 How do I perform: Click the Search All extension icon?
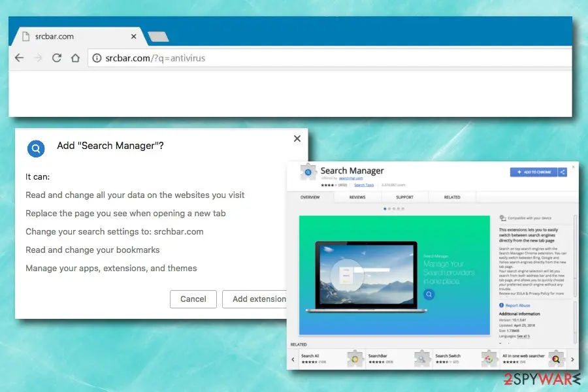[355, 359]
